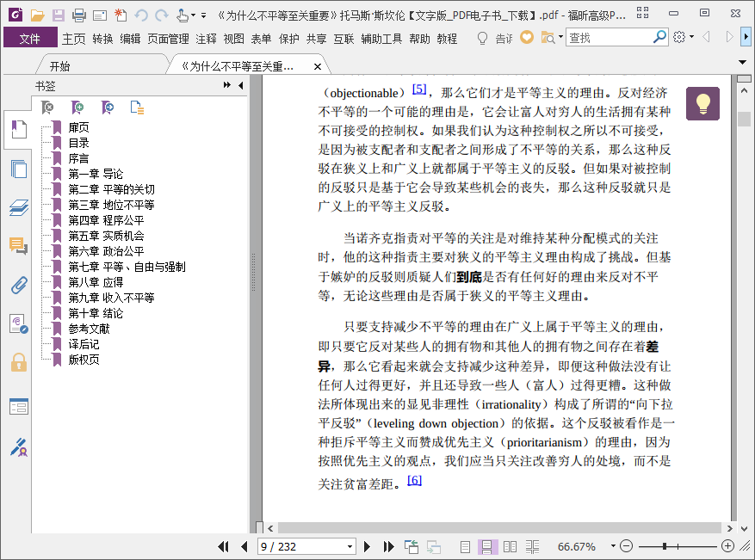Click the 查找 search input field
Viewport: 755px width, 560px height.
tap(609, 37)
